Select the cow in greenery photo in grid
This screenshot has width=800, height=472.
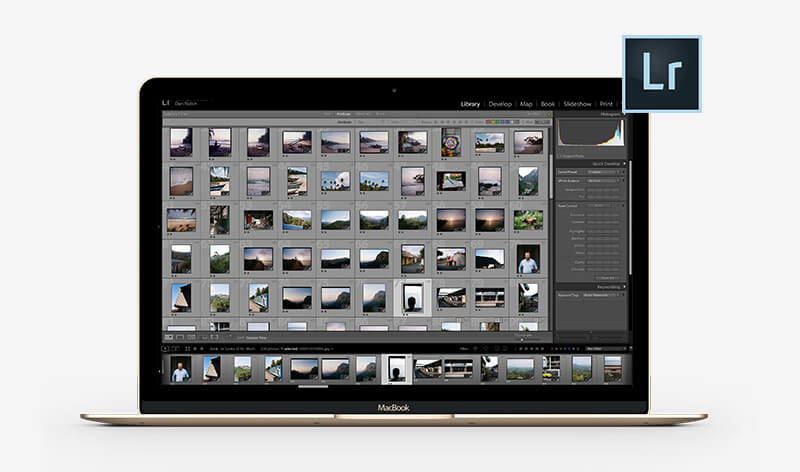[528, 220]
